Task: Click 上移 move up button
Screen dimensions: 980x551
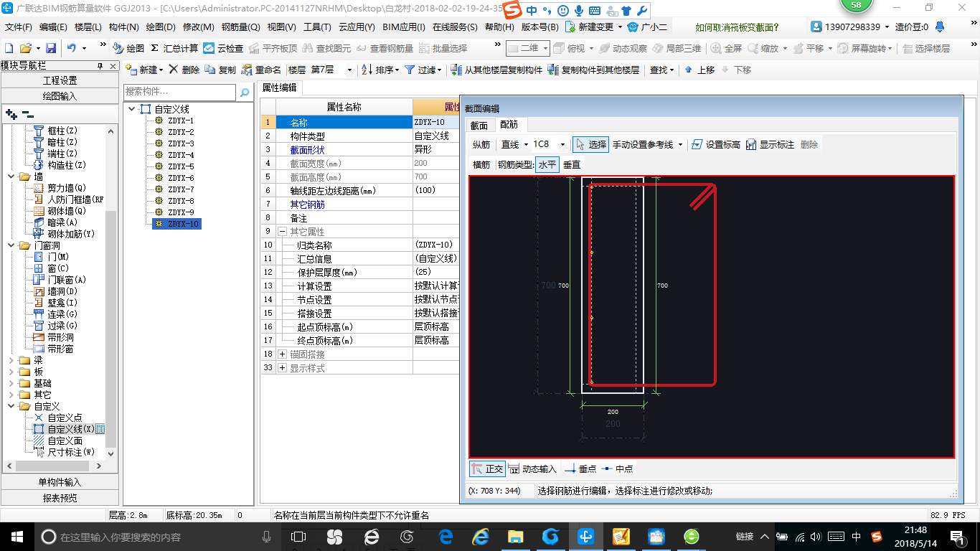Action: 699,70
